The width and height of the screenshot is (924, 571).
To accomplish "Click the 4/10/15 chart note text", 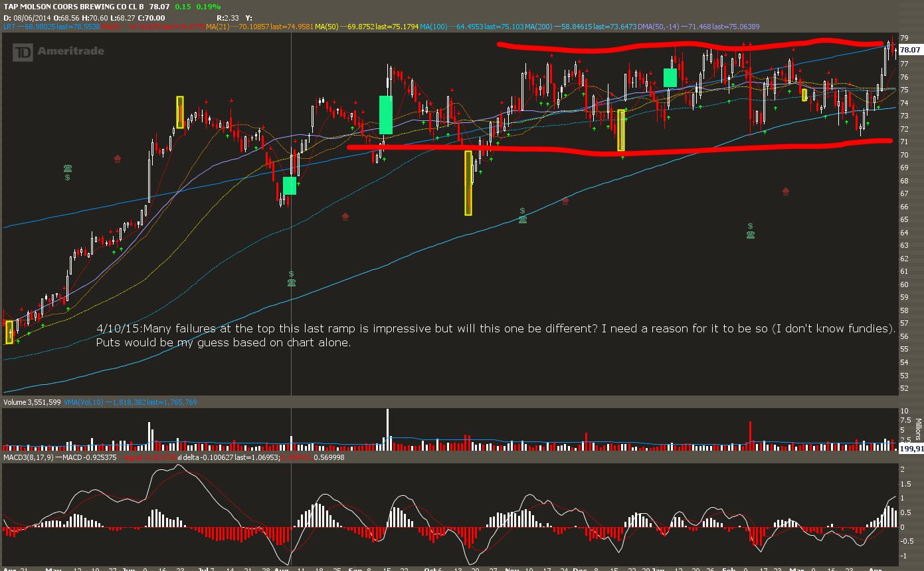I will pos(497,336).
